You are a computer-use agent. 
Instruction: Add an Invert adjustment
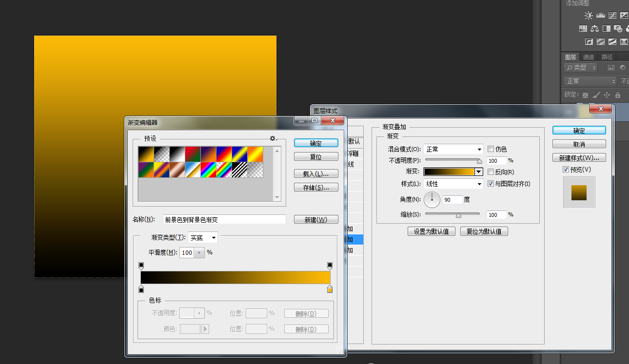pos(589,41)
